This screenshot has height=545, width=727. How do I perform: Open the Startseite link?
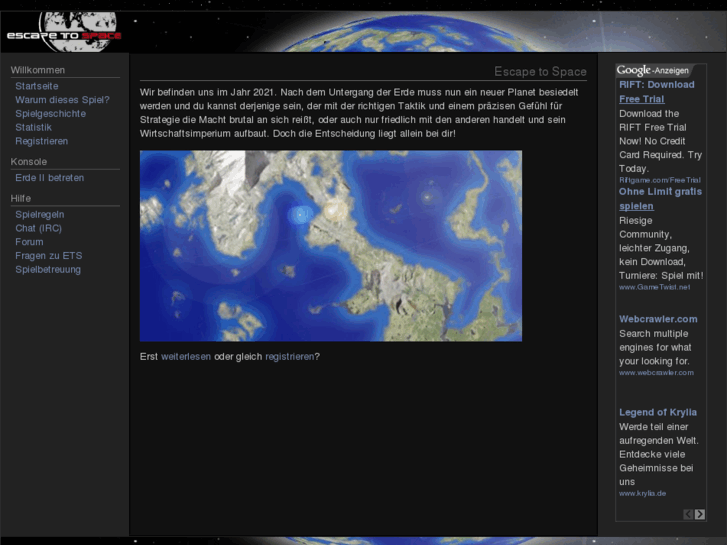pyautogui.click(x=37, y=86)
